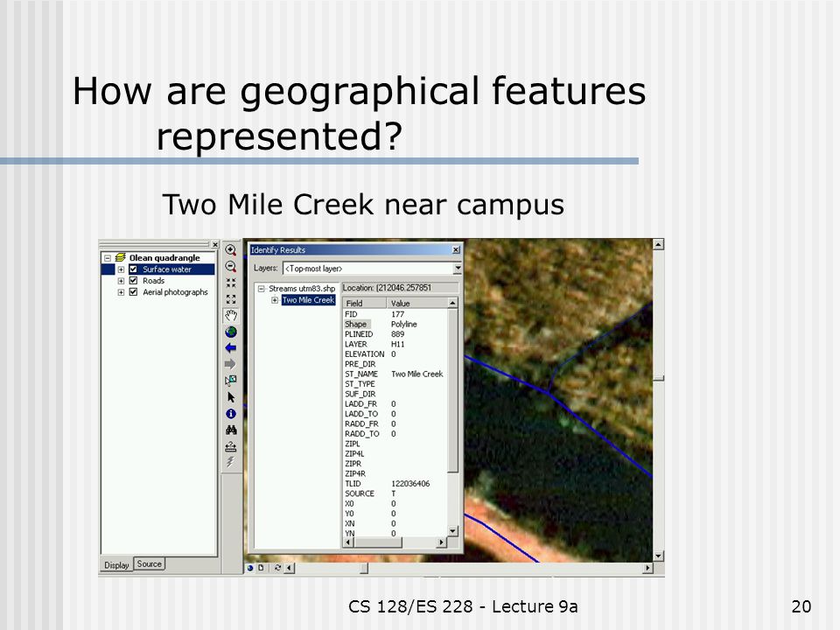This screenshot has height=630, width=840.
Task: Click the attribute table scroll down arrow
Action: point(452,531)
